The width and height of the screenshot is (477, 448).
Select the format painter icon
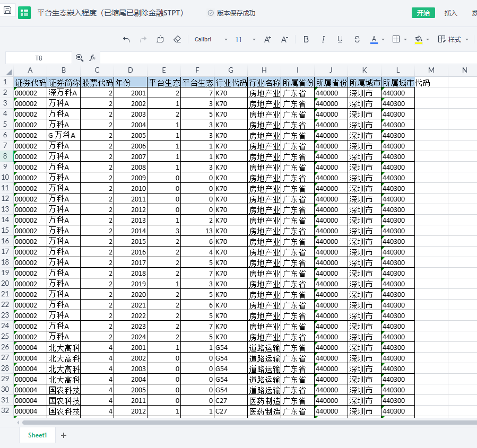coord(160,39)
